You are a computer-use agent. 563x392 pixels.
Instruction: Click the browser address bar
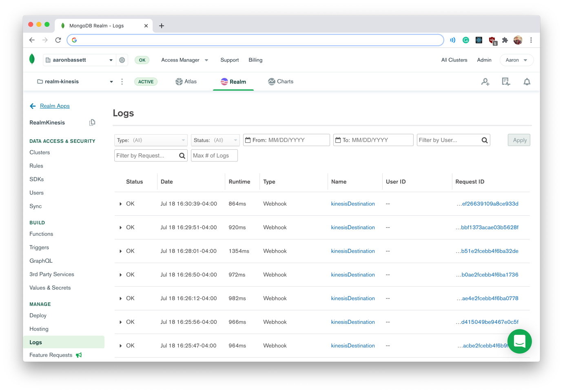pyautogui.click(x=255, y=40)
